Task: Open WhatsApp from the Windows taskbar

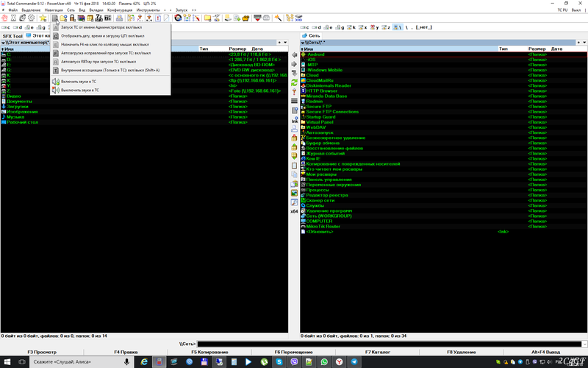Action: click(x=324, y=361)
